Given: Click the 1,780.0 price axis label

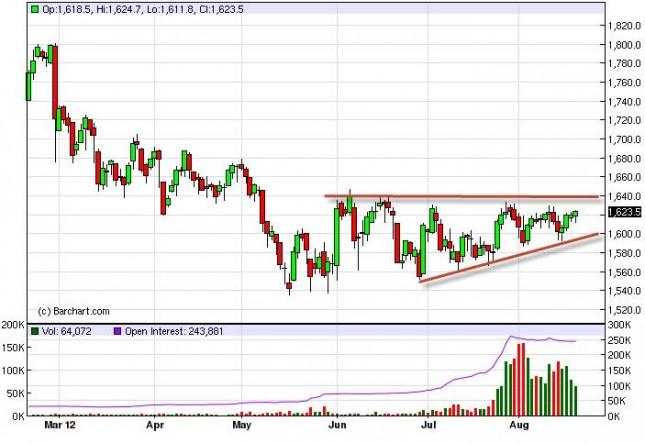Looking at the screenshot, I should tap(624, 64).
